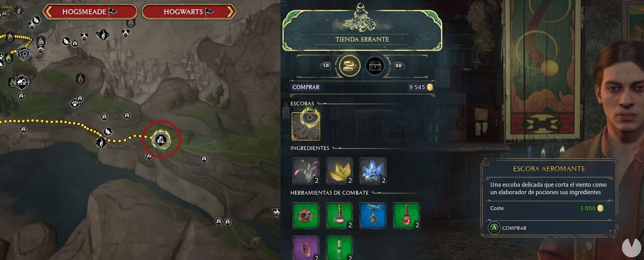644x260 pixels.
Task: Choose the yellow leaf ingredient
Action: pos(339,171)
